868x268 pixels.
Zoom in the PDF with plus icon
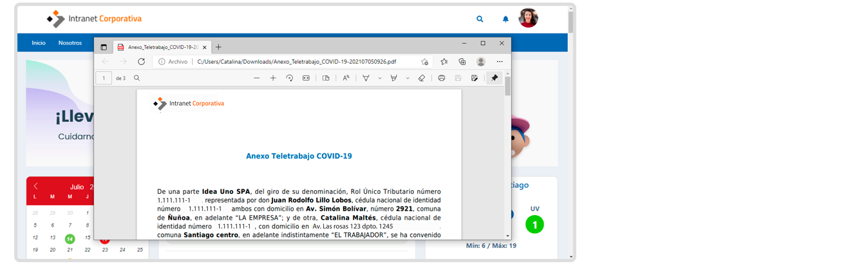pyautogui.click(x=273, y=78)
